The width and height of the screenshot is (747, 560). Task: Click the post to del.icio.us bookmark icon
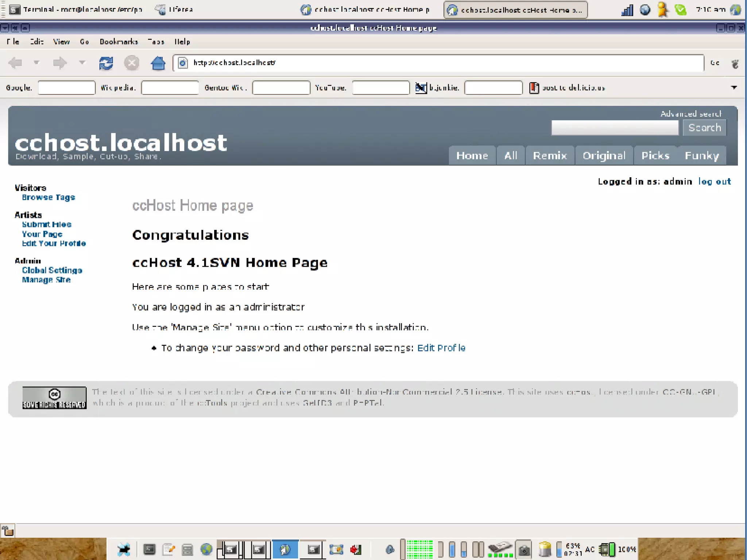click(534, 88)
